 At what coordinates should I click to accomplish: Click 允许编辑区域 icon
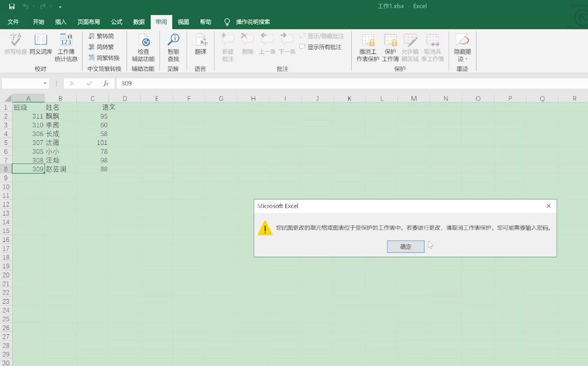tap(410, 47)
